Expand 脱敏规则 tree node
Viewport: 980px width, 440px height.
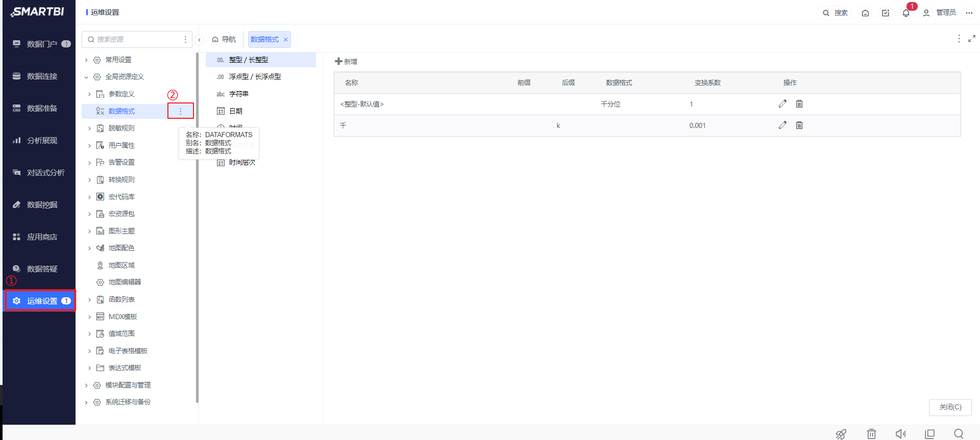89,128
